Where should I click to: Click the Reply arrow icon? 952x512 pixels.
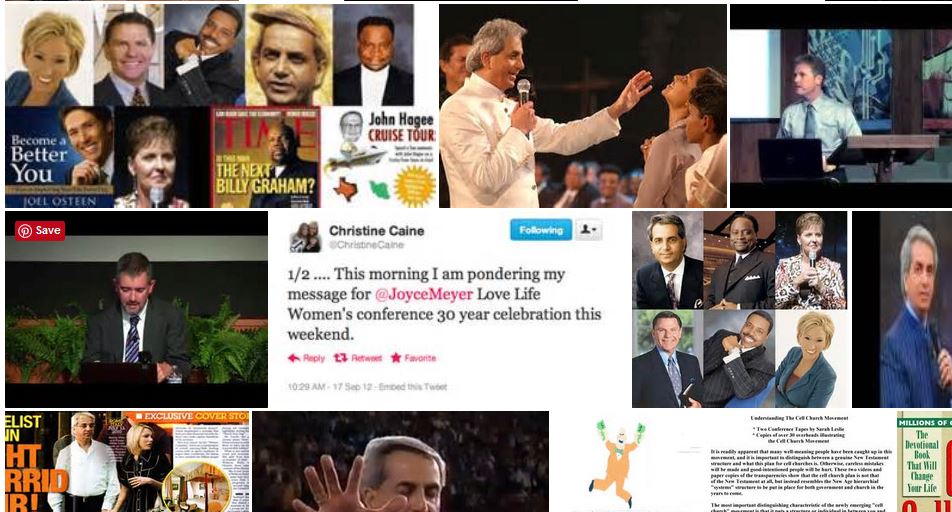294,358
